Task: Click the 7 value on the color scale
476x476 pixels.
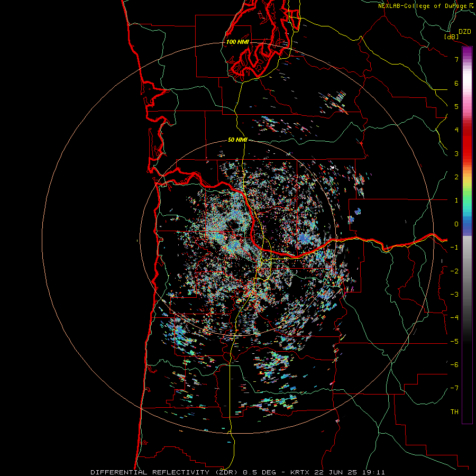Action: (x=456, y=59)
